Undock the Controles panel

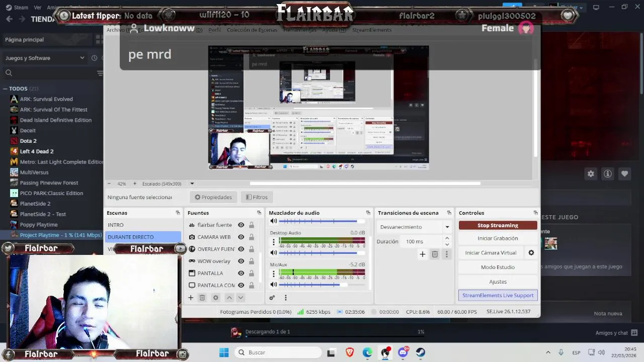point(535,213)
